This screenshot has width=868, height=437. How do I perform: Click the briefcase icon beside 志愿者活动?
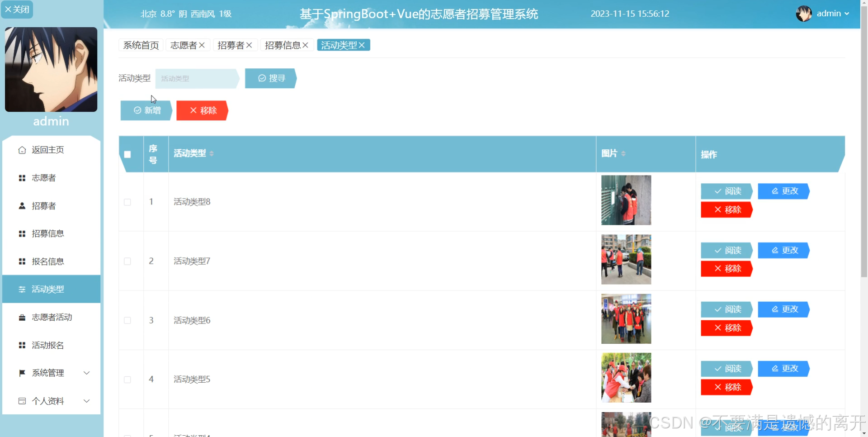pos(22,317)
